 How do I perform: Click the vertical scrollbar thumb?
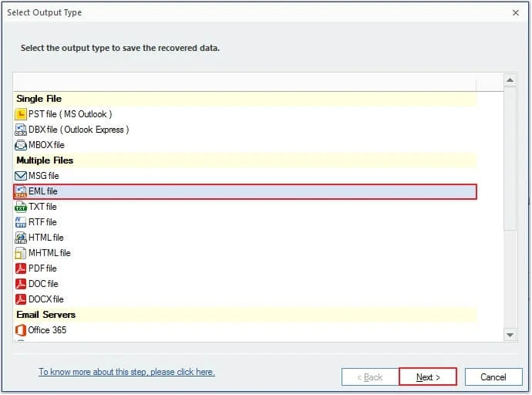(510, 158)
